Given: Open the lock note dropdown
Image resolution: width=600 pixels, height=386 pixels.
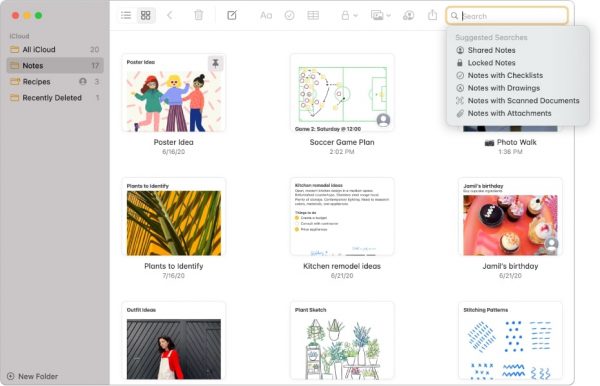Looking at the screenshot, I should (349, 15).
